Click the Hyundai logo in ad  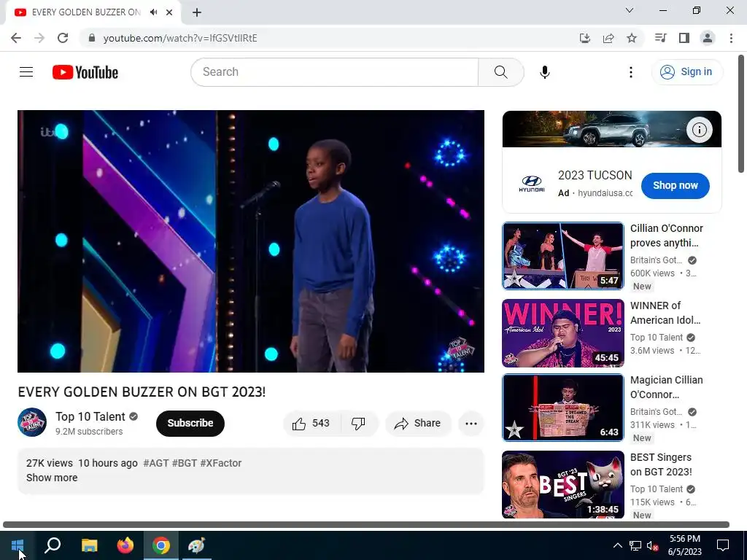531,184
